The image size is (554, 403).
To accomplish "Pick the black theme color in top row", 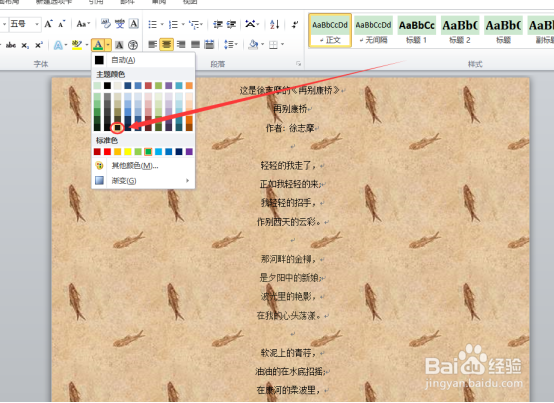I will [107, 85].
